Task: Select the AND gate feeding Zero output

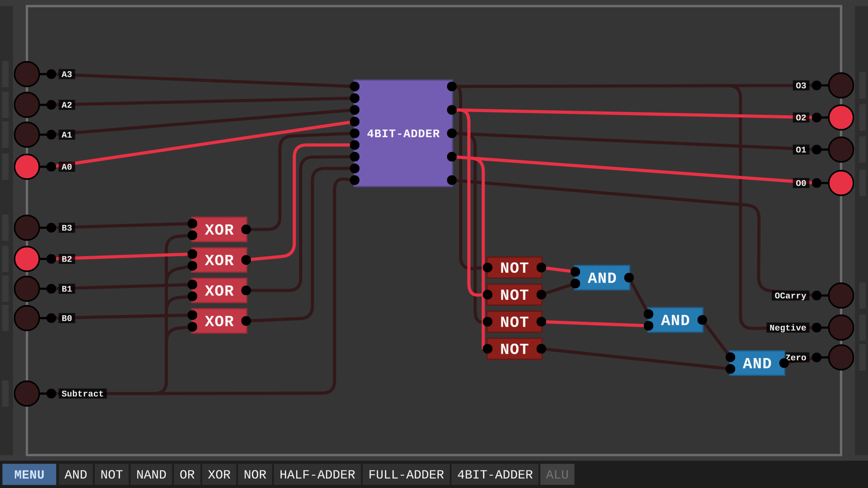Action: point(757,363)
